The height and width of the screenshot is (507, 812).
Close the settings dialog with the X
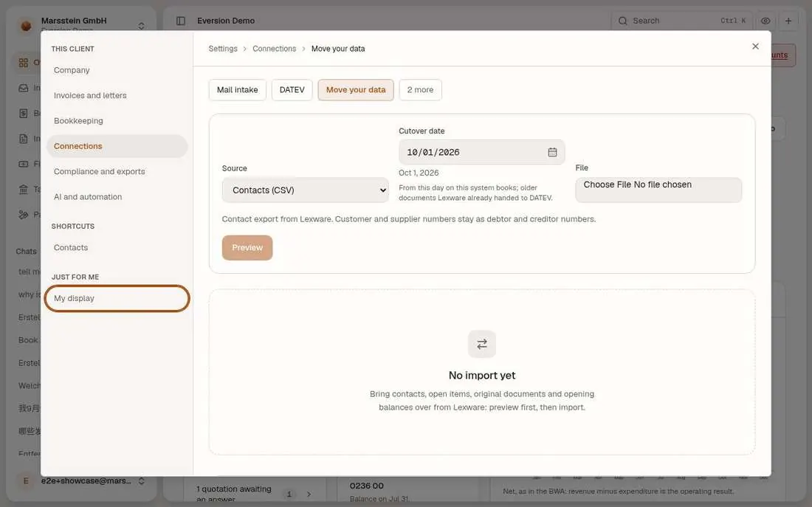tap(756, 46)
